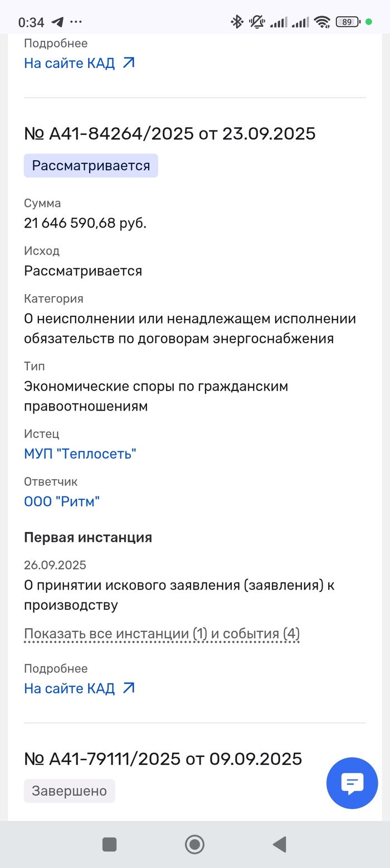Tap the battery indicator showing 89
The height and width of the screenshot is (868, 390).
[x=348, y=22]
